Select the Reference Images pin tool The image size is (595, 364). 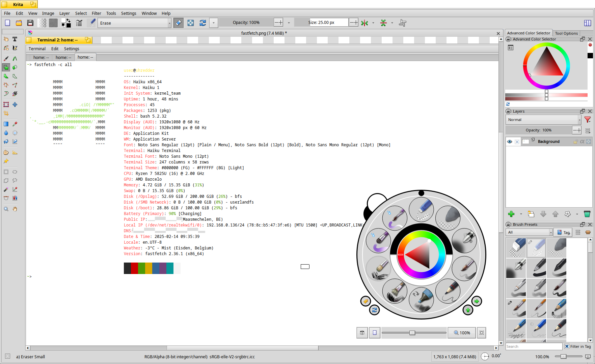6,161
